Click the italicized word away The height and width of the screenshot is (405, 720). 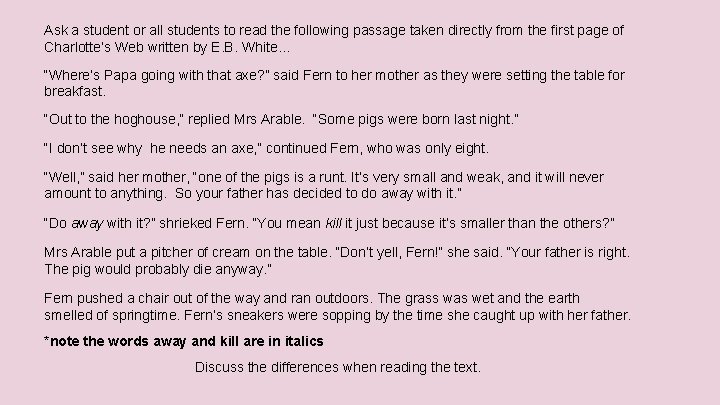pos(87,224)
